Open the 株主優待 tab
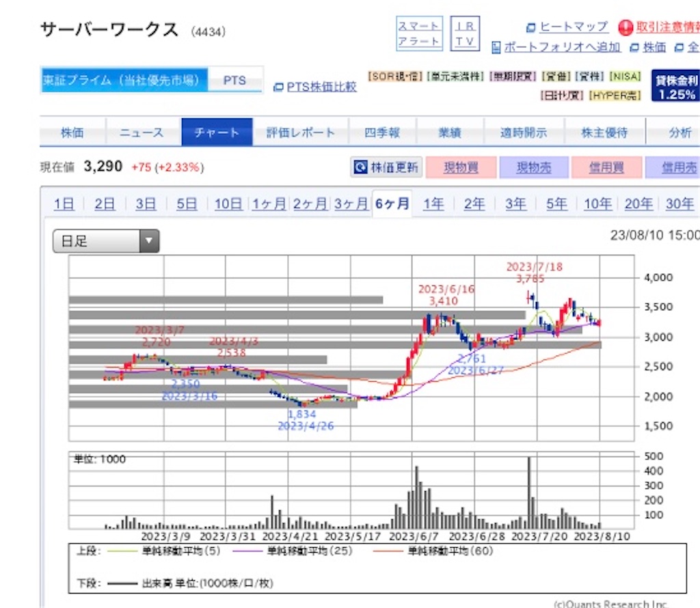700x608 pixels. click(604, 133)
